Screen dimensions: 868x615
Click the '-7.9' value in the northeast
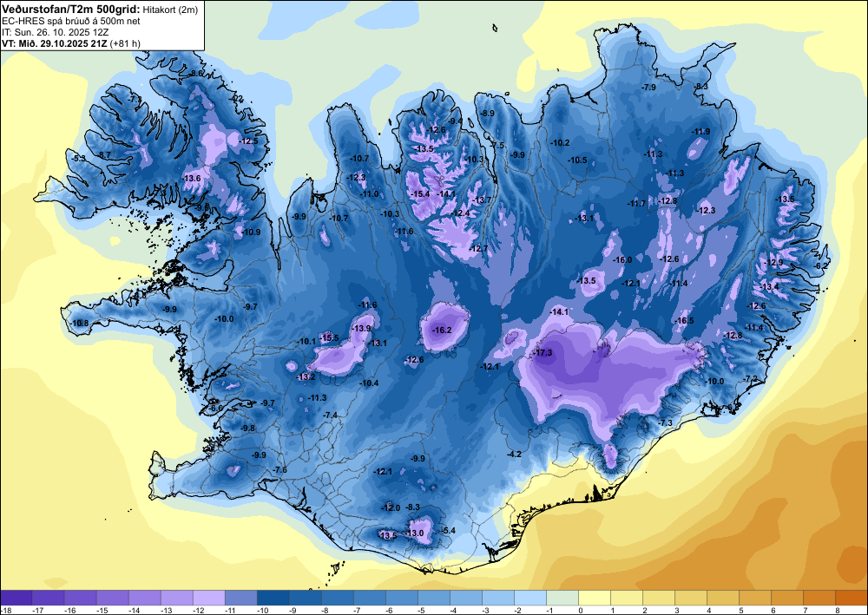648,88
